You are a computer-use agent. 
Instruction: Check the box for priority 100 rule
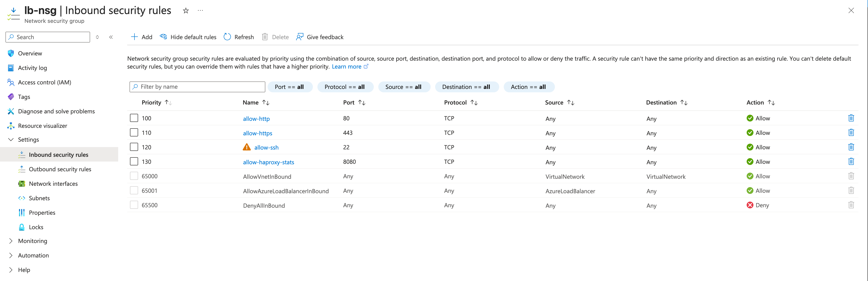click(134, 118)
